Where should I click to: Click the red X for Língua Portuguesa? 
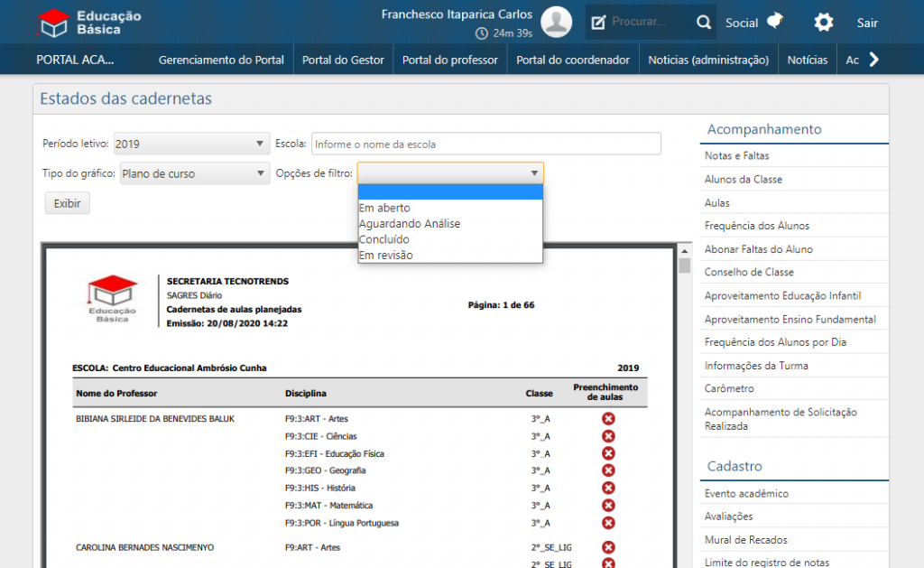pyautogui.click(x=608, y=523)
